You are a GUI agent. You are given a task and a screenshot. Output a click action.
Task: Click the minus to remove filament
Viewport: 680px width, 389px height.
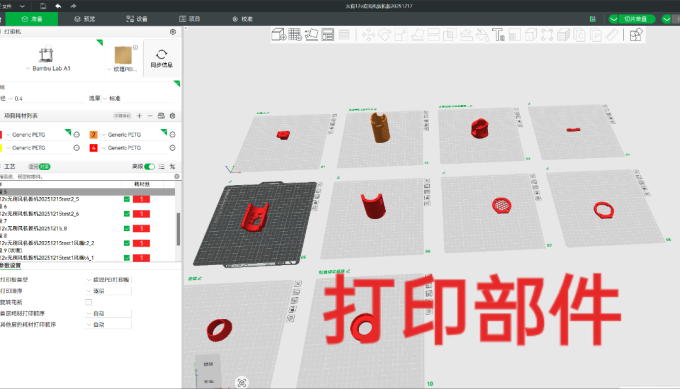(150, 116)
